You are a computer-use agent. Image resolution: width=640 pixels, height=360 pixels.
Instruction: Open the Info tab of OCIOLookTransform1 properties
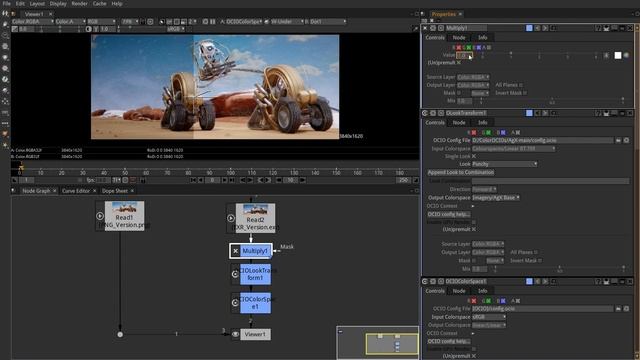(x=482, y=122)
